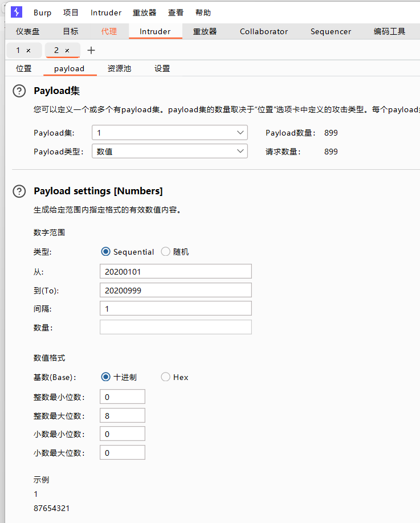Click the 数值格式 section label
This screenshot has height=523, width=420.
point(50,358)
